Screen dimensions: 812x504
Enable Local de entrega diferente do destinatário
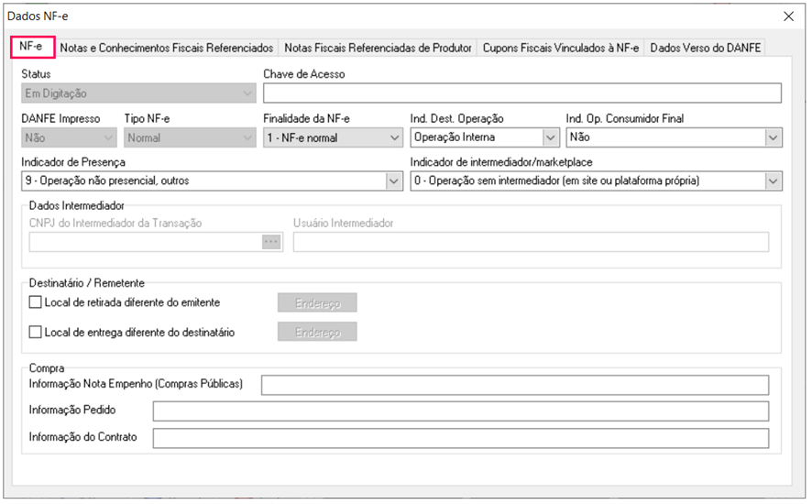point(37,333)
